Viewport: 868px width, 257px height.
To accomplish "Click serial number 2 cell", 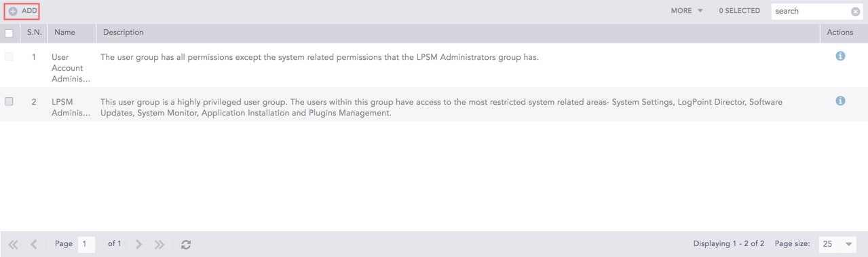I will 34,102.
